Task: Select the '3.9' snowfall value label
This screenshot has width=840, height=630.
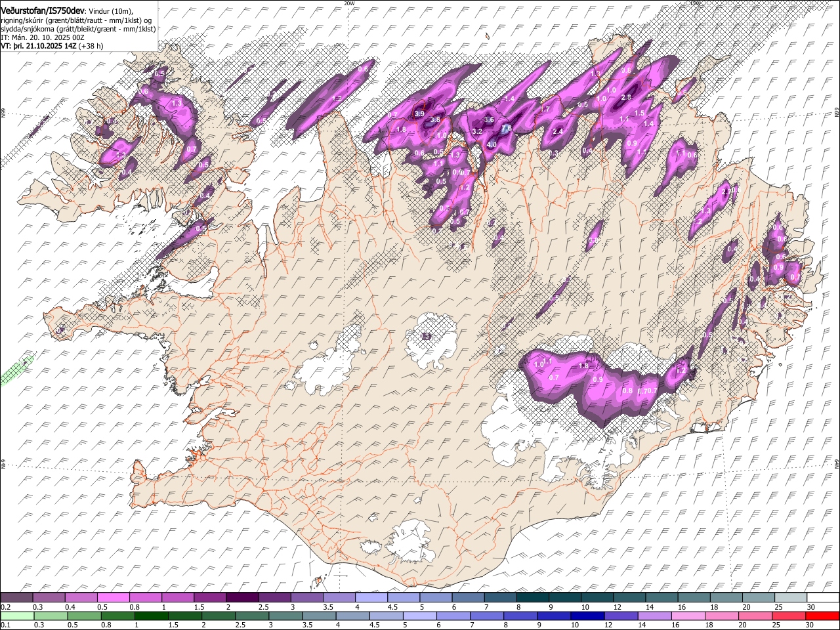Action: pos(420,114)
